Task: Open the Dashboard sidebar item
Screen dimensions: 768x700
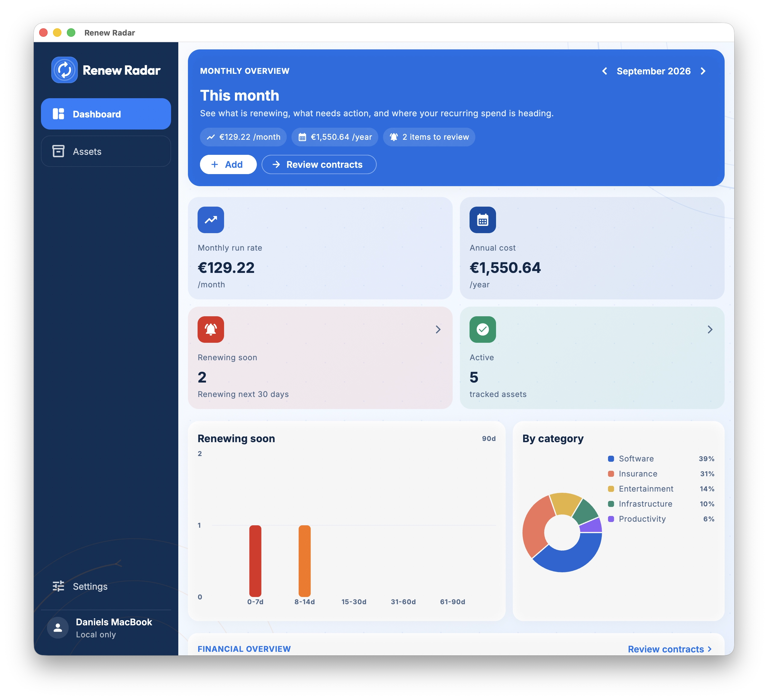Action: point(106,114)
